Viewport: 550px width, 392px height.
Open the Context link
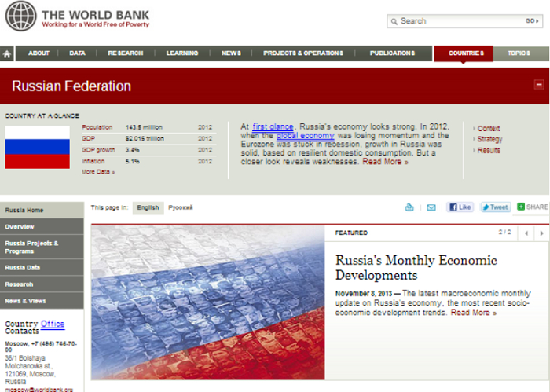pos(489,128)
